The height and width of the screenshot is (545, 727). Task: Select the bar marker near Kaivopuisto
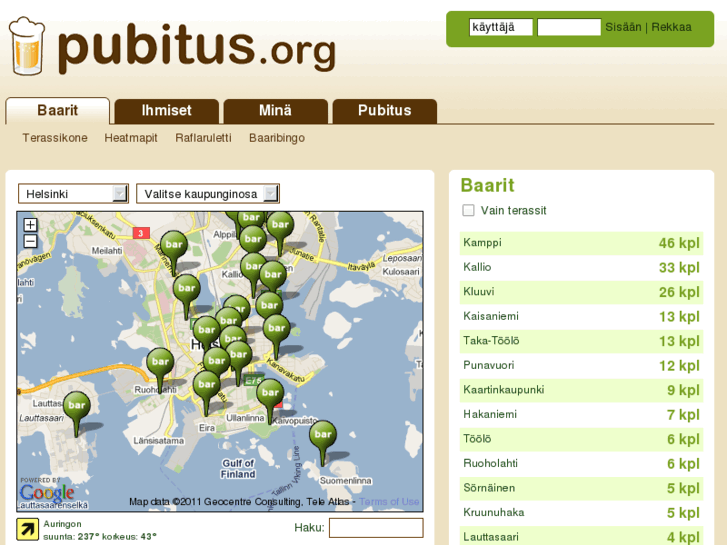coord(270,401)
